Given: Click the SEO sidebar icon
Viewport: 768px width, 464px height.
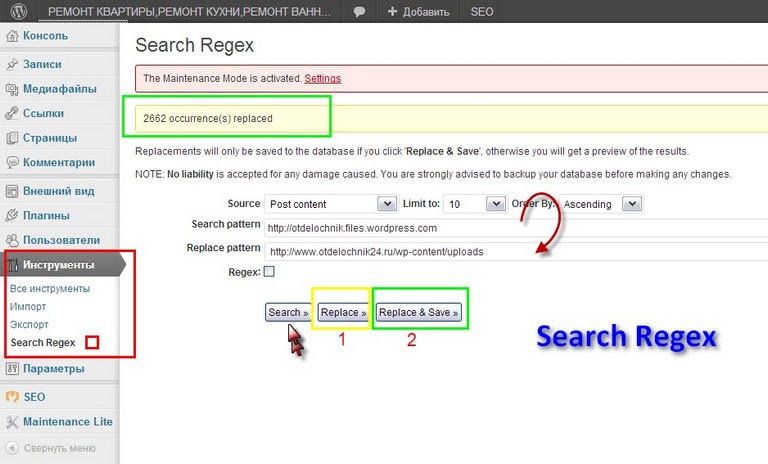Looking at the screenshot, I should [12, 397].
